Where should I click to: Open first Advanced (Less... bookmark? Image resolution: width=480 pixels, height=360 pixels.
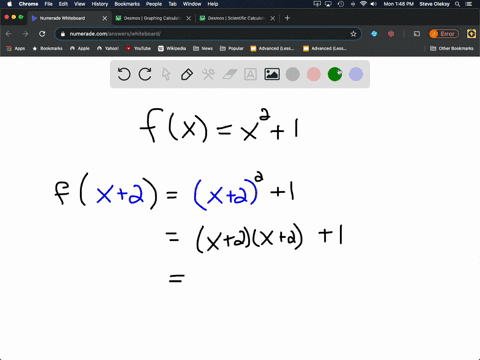point(272,48)
